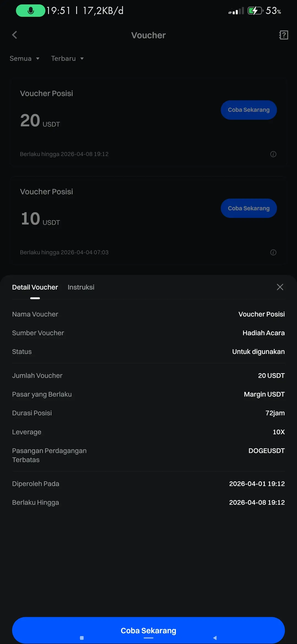
Task: Tap the home navigation bar indicator
Action: tap(148, 638)
